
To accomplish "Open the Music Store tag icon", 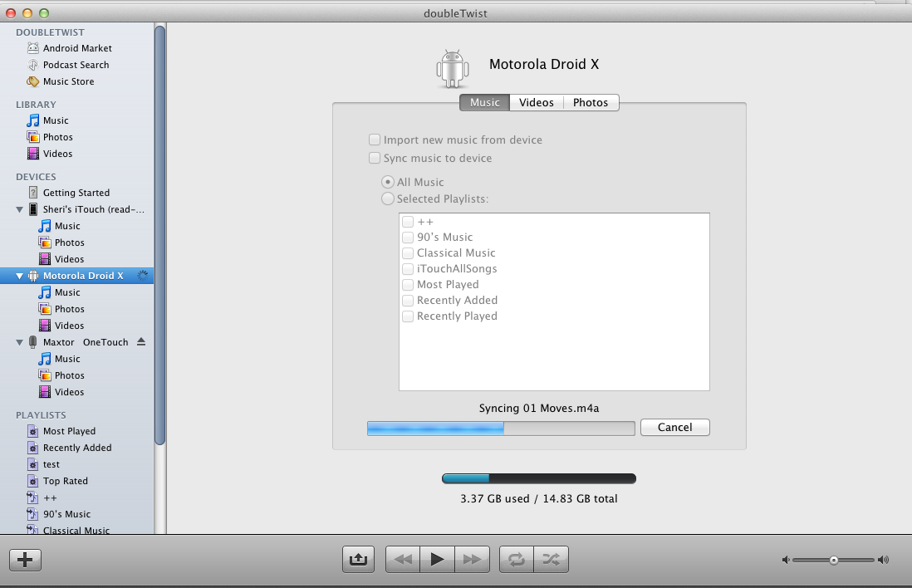I will point(33,81).
